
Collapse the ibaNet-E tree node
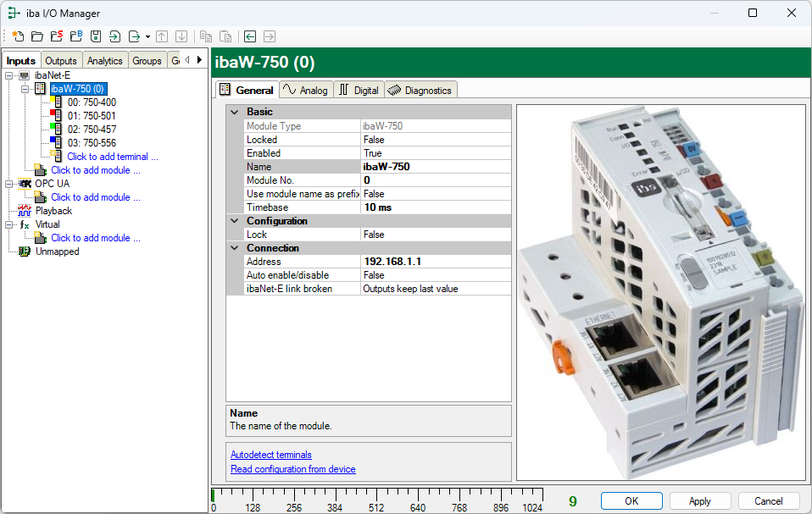pos(8,75)
